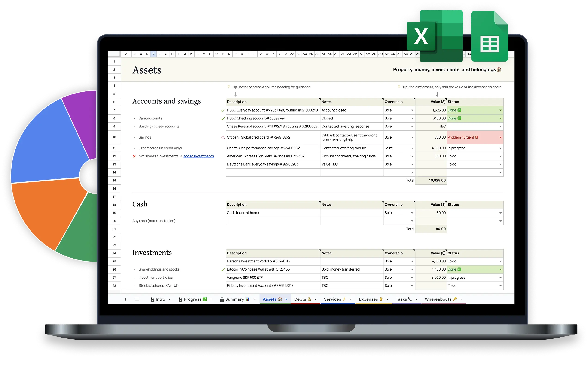The width and height of the screenshot is (588, 365).
Task: Open Ownership dropdown for Harsons Investment Porfolio
Action: 412,261
